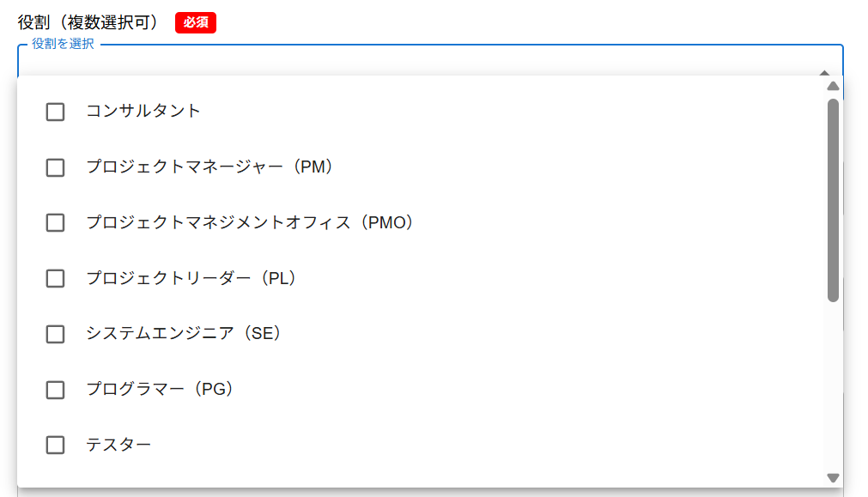The height and width of the screenshot is (497, 868).
Task: Click the プロジェクトリーダー（PL） option label
Action: click(x=191, y=278)
